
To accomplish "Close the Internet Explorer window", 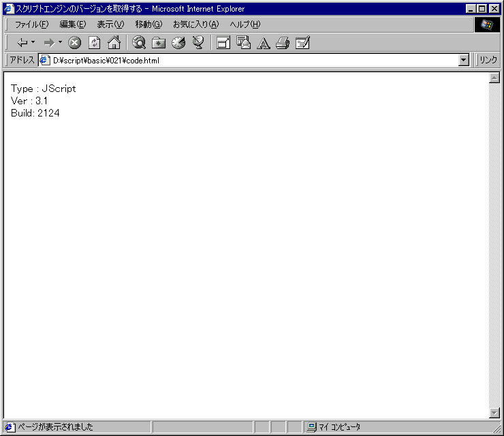I will [x=494, y=9].
